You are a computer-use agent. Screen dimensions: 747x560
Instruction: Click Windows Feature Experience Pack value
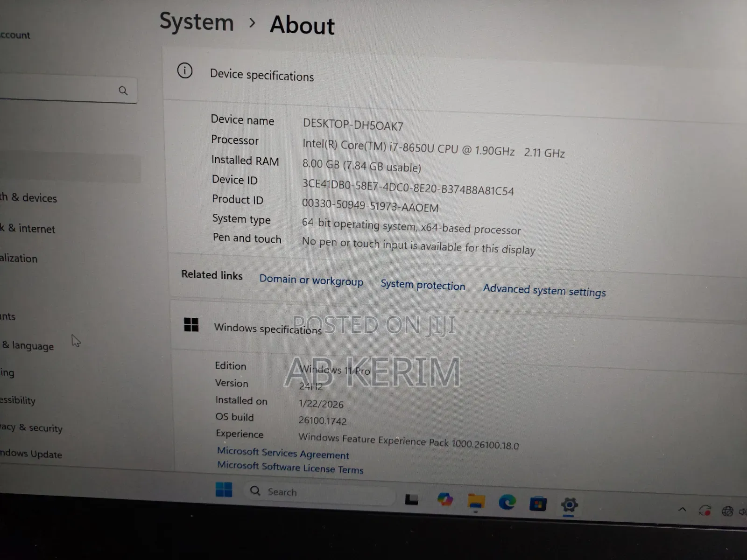pos(409,441)
